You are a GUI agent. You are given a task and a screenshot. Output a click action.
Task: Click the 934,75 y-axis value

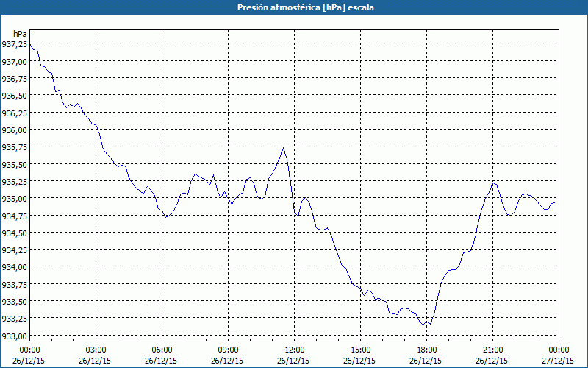[14, 216]
